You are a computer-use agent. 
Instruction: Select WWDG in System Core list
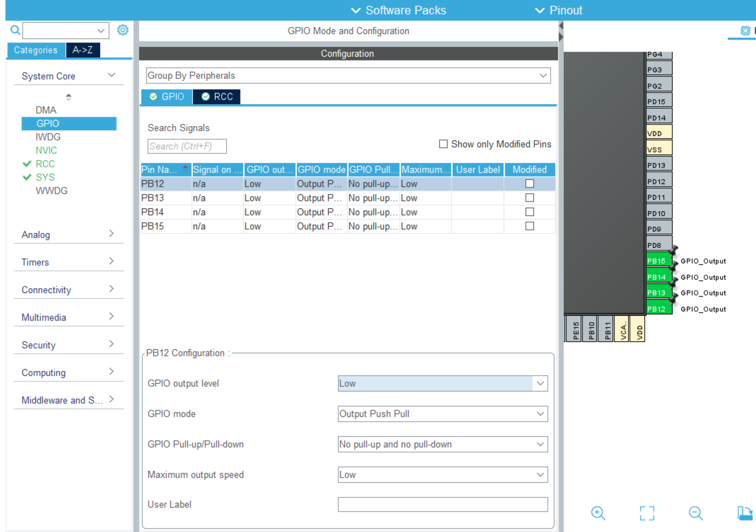click(x=51, y=191)
